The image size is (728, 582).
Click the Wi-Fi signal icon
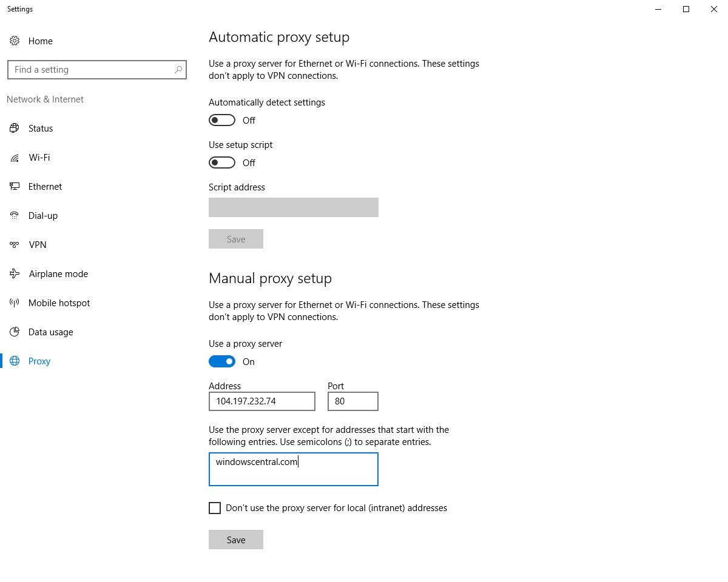click(x=15, y=157)
